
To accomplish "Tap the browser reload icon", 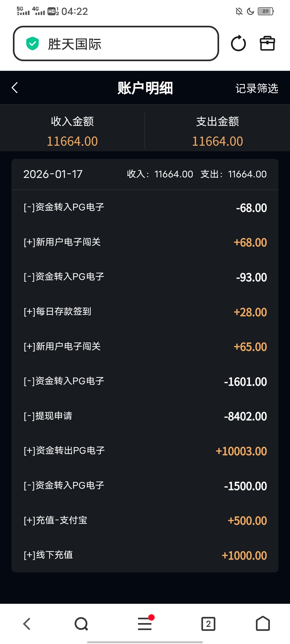I will click(238, 43).
